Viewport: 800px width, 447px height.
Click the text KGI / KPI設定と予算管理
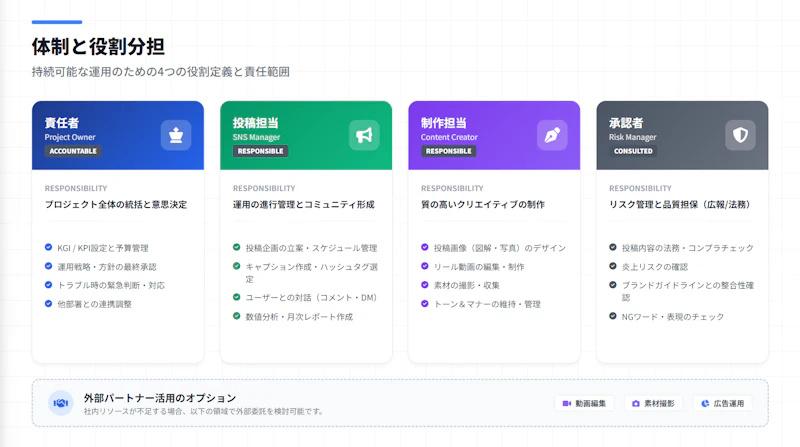click(x=103, y=248)
